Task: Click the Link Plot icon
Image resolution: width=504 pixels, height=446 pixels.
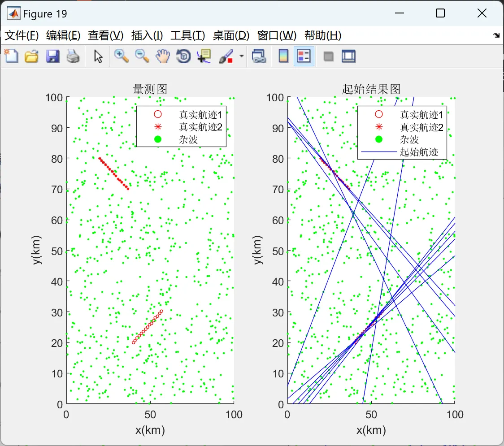Action: [259, 56]
